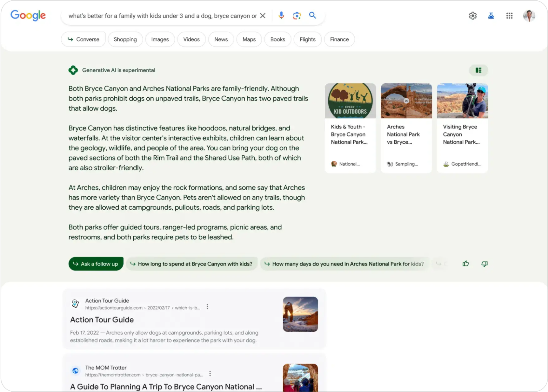Open the Google apps grid
548x392 pixels.
point(509,16)
